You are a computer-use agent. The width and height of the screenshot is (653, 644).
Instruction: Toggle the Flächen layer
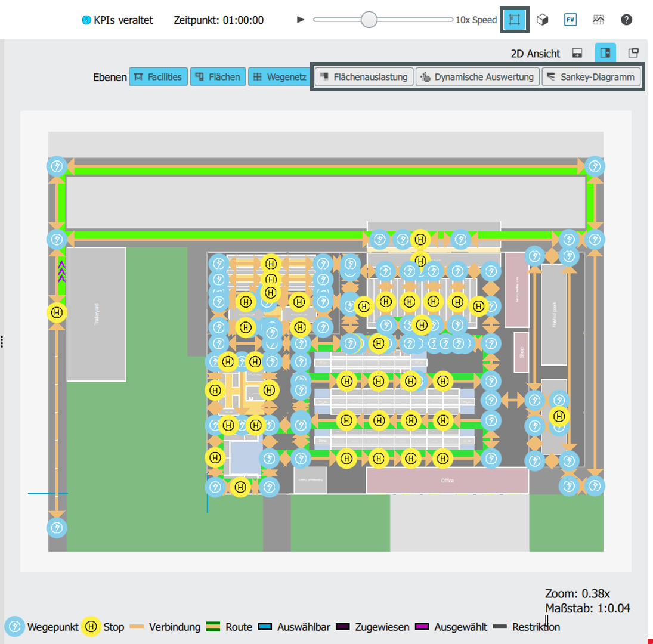(x=218, y=77)
